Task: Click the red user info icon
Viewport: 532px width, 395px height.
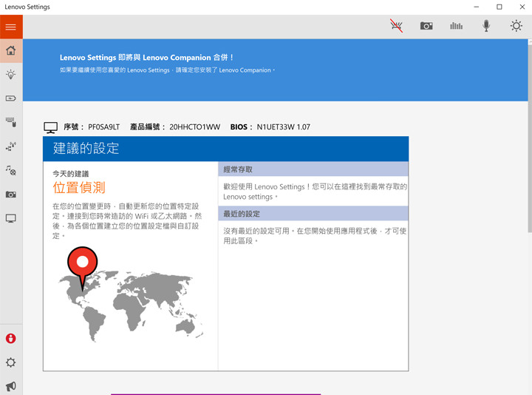Action: pos(11,339)
